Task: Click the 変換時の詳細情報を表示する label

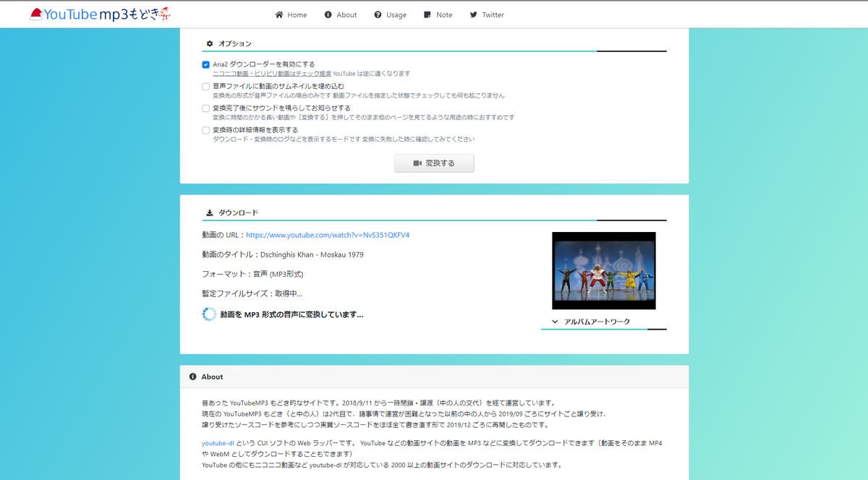Action: (x=255, y=130)
